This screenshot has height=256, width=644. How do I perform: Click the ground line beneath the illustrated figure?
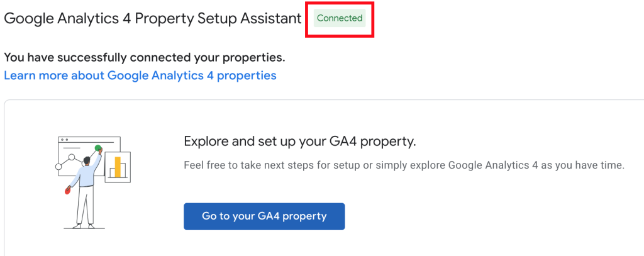[x=85, y=228]
